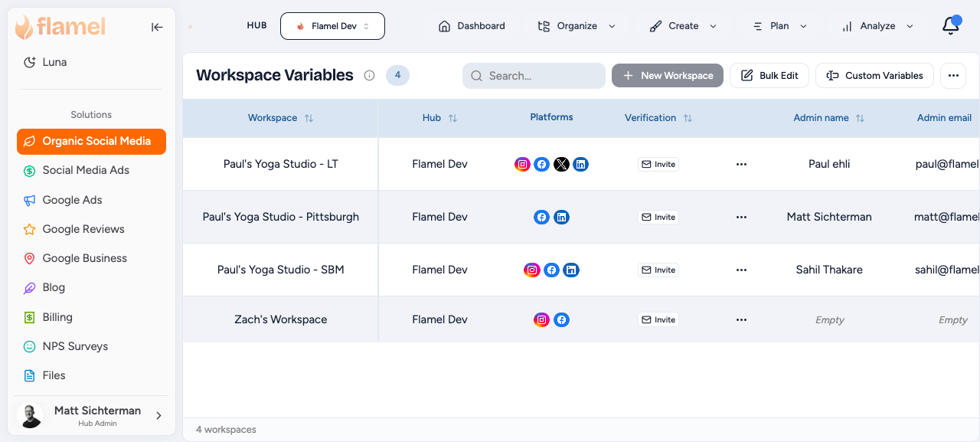The width and height of the screenshot is (980, 442).
Task: Collapse the sidebar with the arrow icon
Action: point(157,27)
